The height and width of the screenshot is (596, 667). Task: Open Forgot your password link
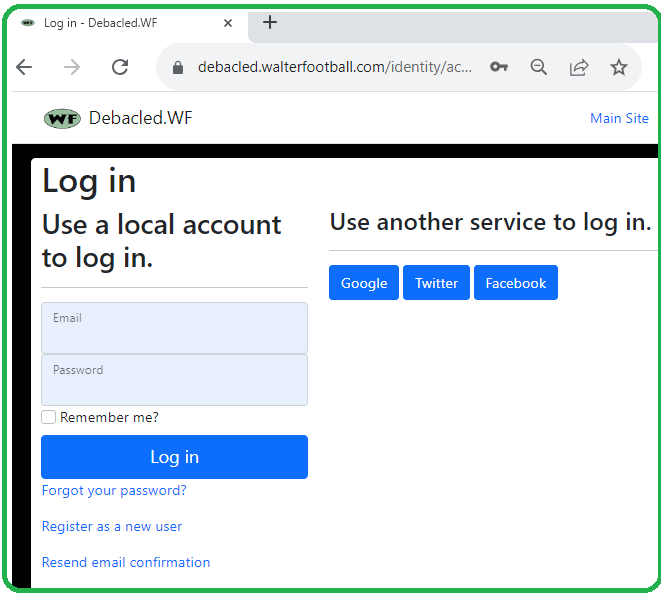(x=114, y=490)
